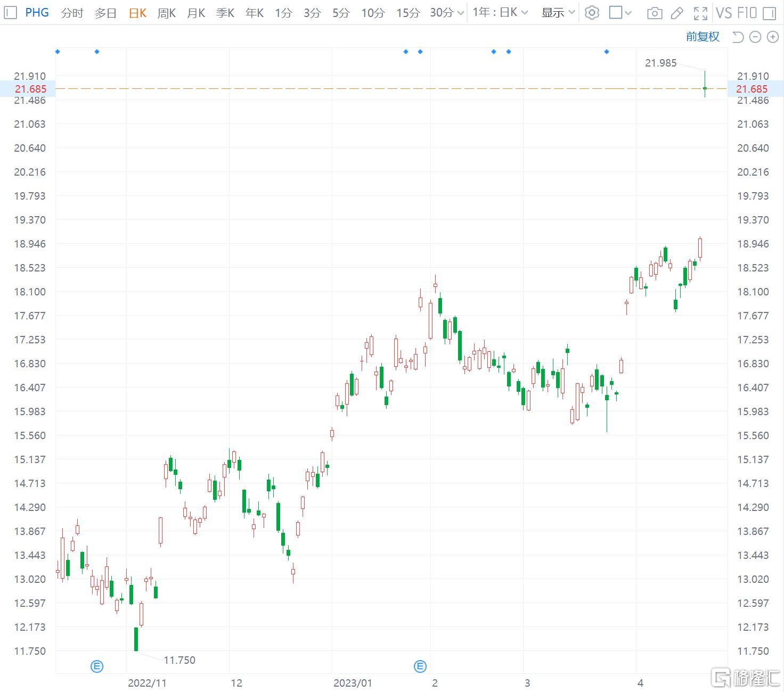Switch to 10分 minute chart
The height and width of the screenshot is (692, 784).
point(373,13)
